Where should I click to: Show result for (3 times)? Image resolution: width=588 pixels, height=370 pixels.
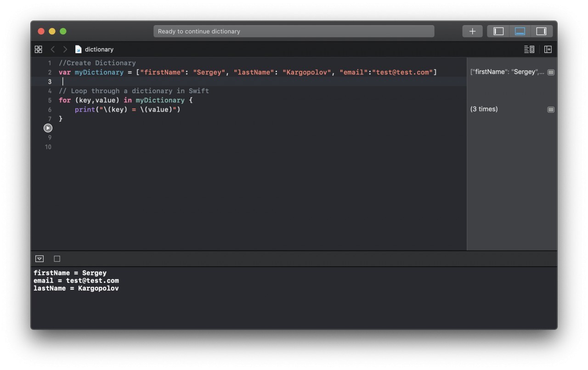pos(551,109)
